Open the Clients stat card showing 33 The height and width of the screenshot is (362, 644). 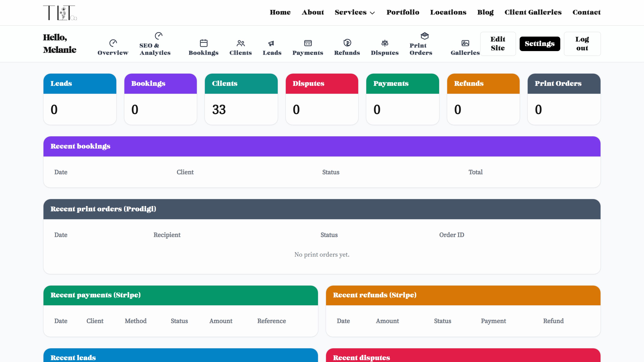pos(241,99)
